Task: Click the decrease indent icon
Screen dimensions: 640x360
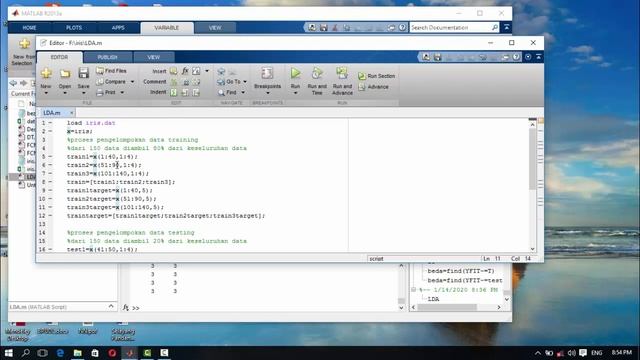Action: [196, 92]
